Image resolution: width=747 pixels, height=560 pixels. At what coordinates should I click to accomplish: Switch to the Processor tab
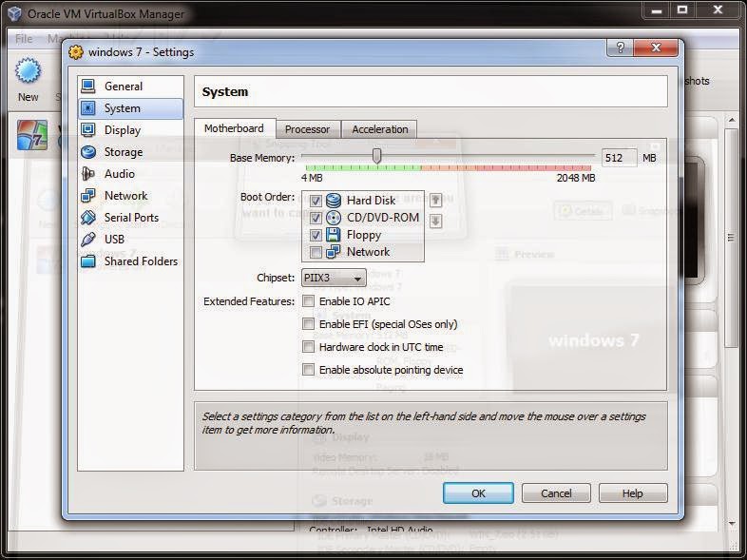tap(307, 129)
